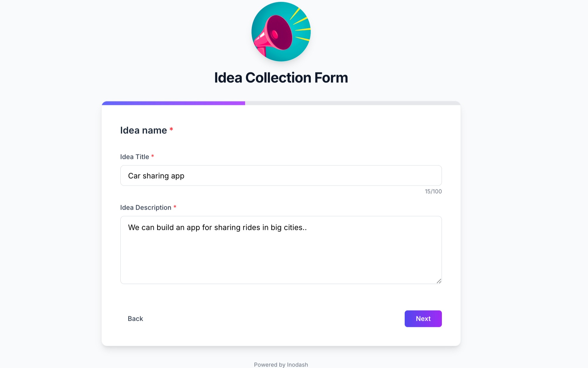Click the gray unfilled progress bar portion

pos(353,103)
